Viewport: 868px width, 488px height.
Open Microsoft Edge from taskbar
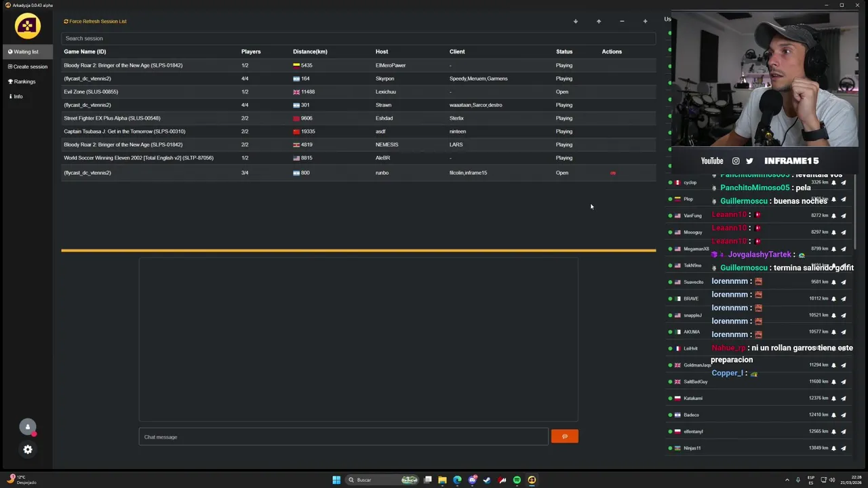pyautogui.click(x=457, y=480)
